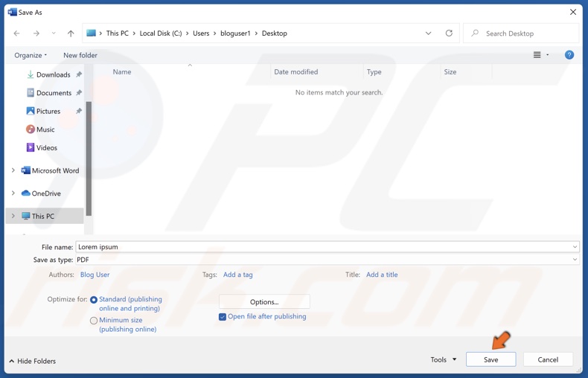Open the Organize menu

(x=31, y=55)
